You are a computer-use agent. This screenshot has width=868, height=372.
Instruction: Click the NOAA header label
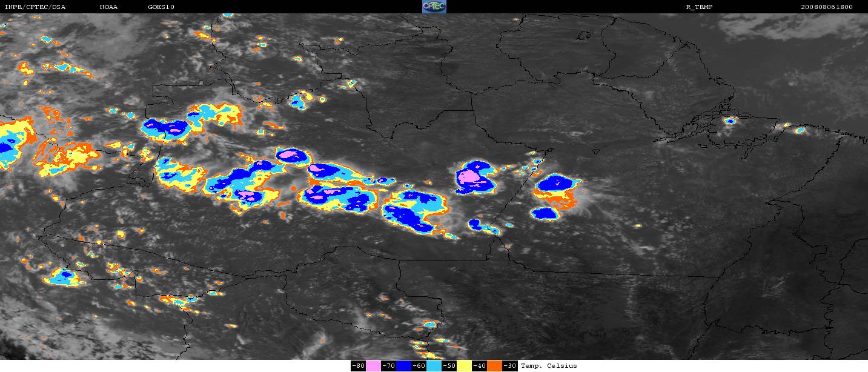click(108, 7)
